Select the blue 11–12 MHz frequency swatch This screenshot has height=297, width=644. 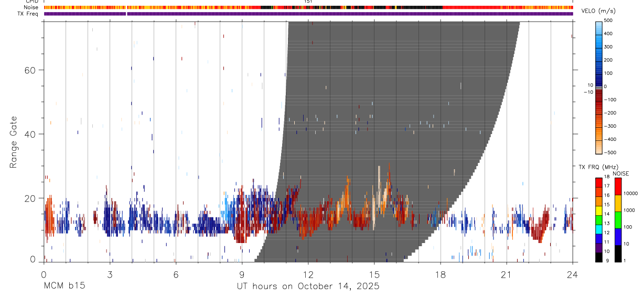coord(598,239)
